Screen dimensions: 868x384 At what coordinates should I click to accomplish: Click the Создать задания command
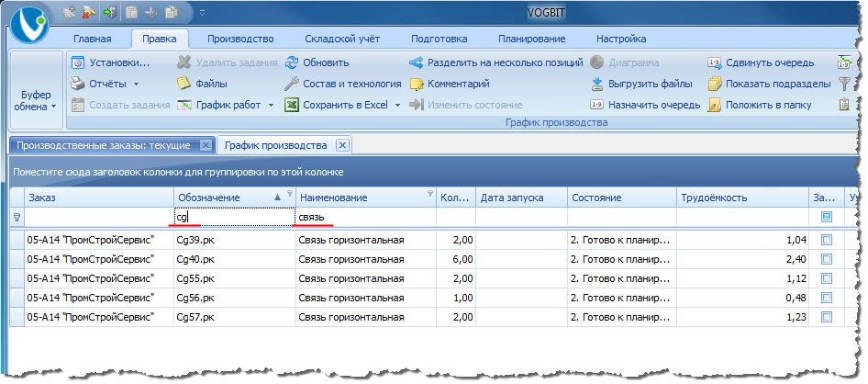coord(121,105)
